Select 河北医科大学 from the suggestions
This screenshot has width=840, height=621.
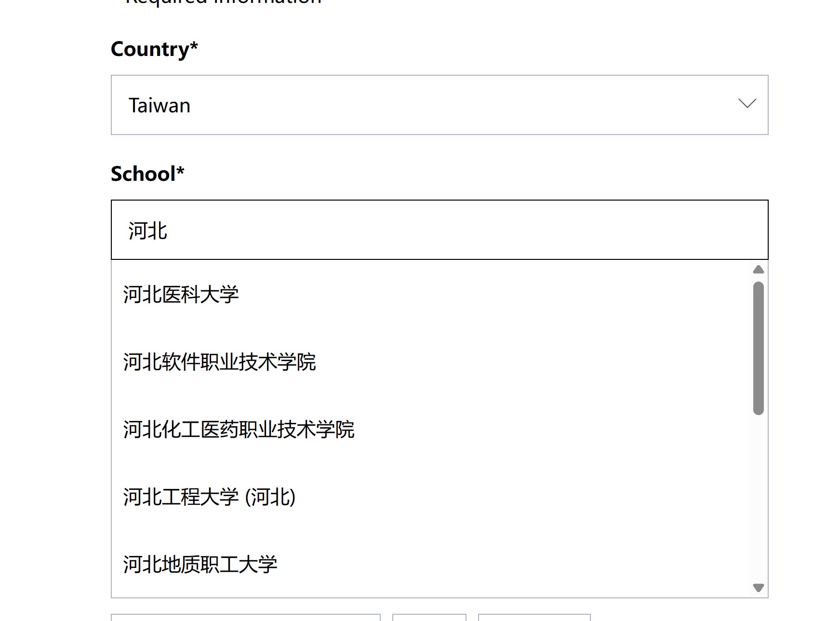181,295
